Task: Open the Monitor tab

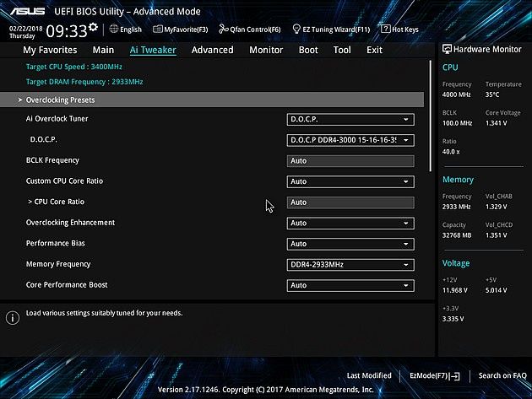Action: click(266, 50)
